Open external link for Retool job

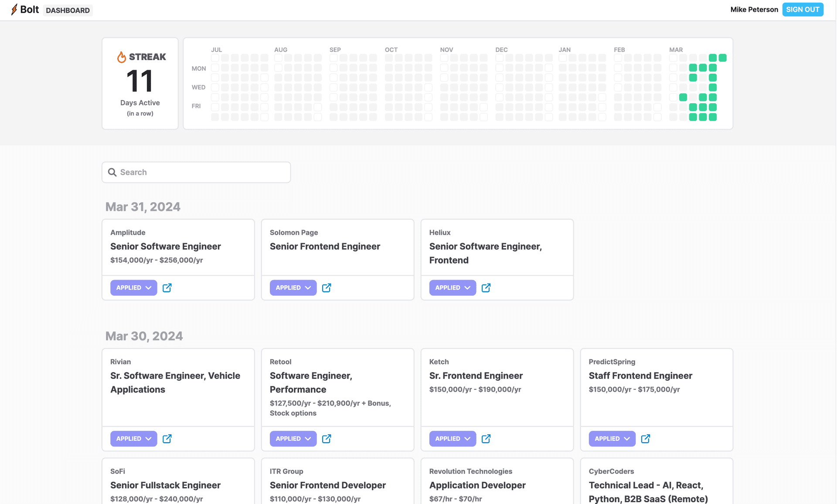click(327, 439)
